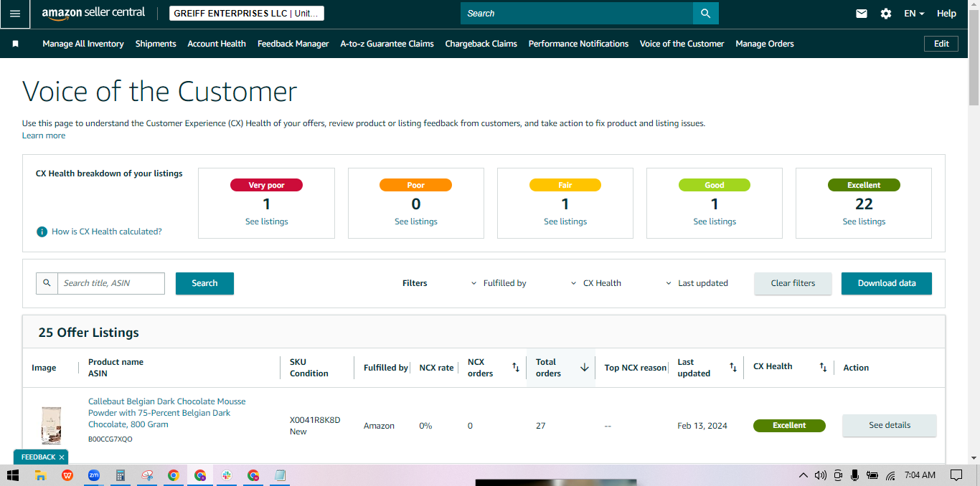Image resolution: width=980 pixels, height=486 pixels.
Task: Click the battery status tray icon
Action: (872, 475)
